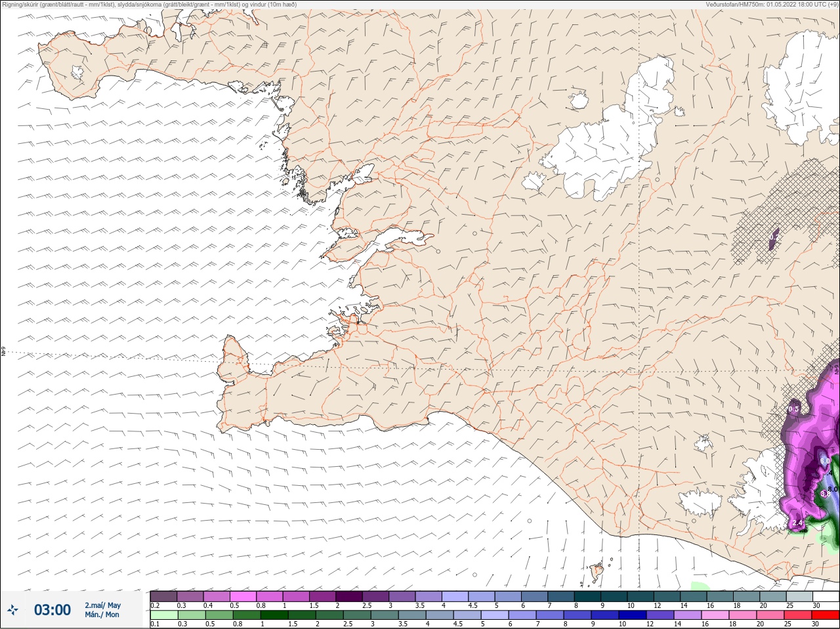Click the '8.0' precipitation value on the map
Image resolution: width=840 pixels, height=629 pixels.
point(833,489)
